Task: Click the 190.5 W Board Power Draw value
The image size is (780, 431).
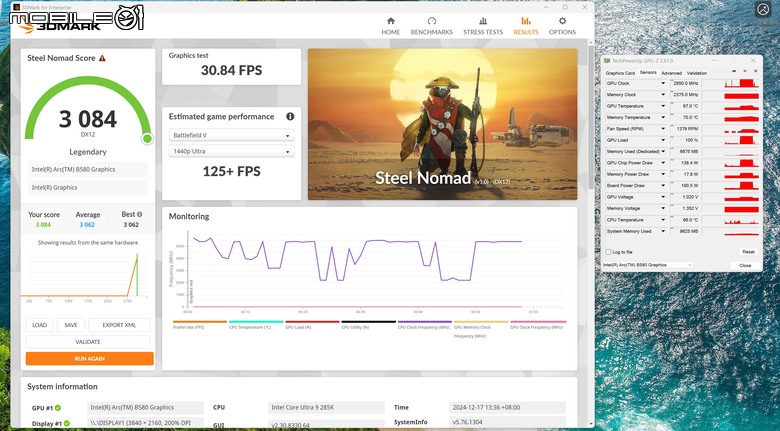Action: click(692, 186)
